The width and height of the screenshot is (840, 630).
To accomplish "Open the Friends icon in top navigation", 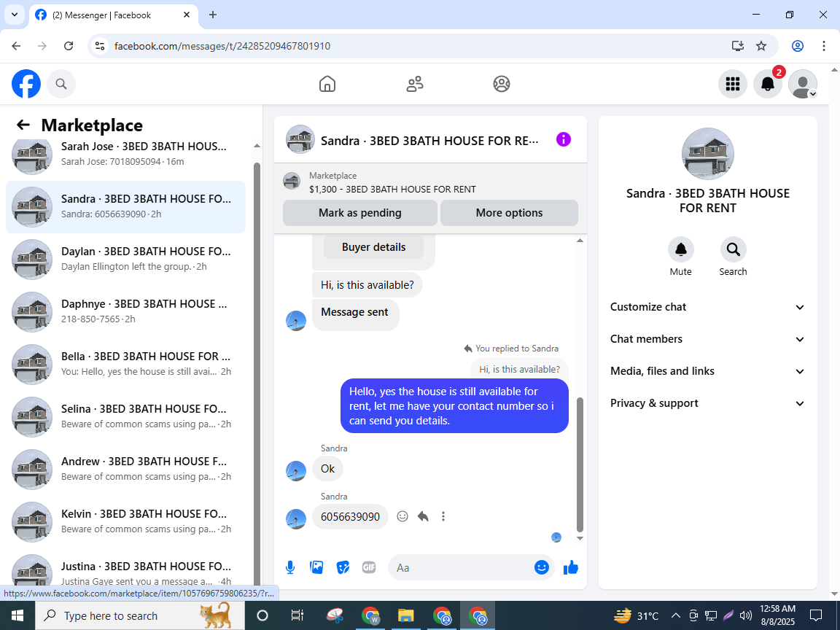I will 415,84.
